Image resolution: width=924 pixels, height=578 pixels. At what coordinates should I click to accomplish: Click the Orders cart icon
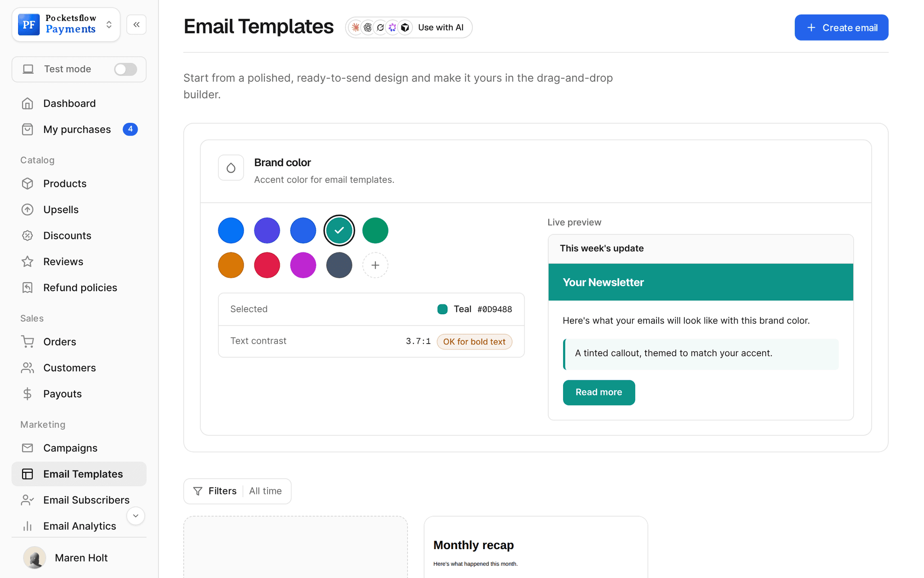click(x=28, y=342)
